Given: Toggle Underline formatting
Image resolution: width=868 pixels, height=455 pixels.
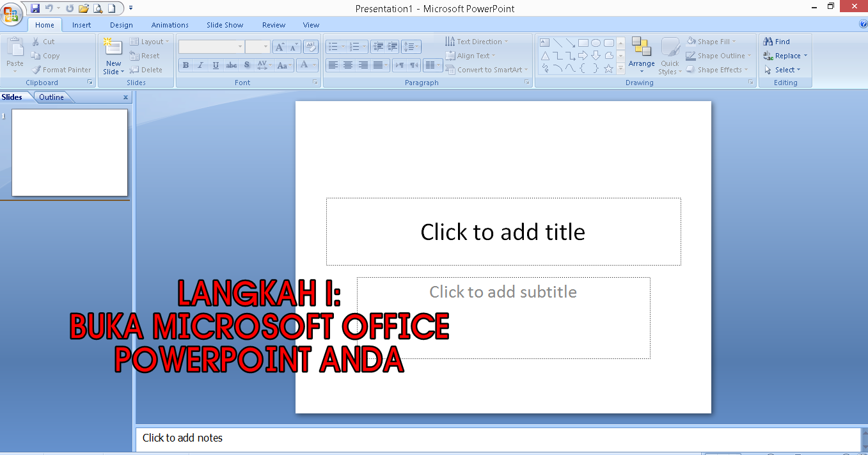Looking at the screenshot, I should pos(216,65).
